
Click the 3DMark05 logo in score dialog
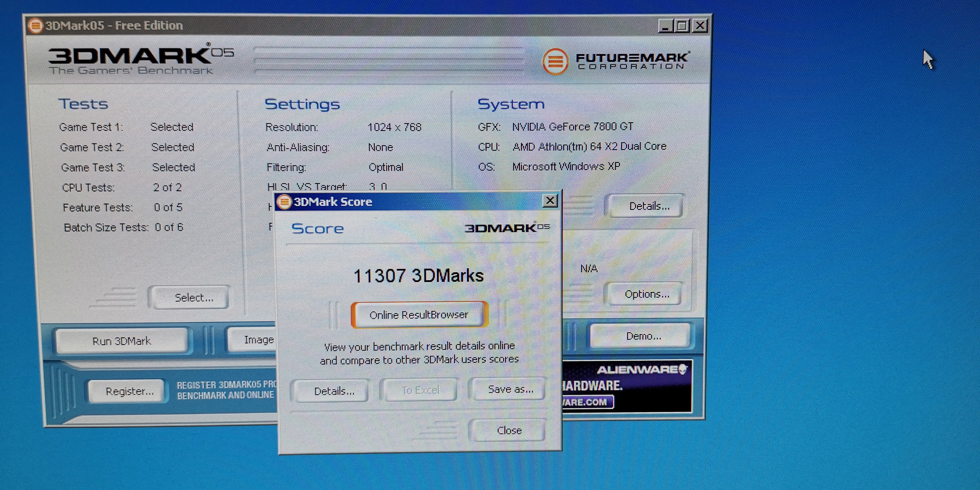pos(507,228)
